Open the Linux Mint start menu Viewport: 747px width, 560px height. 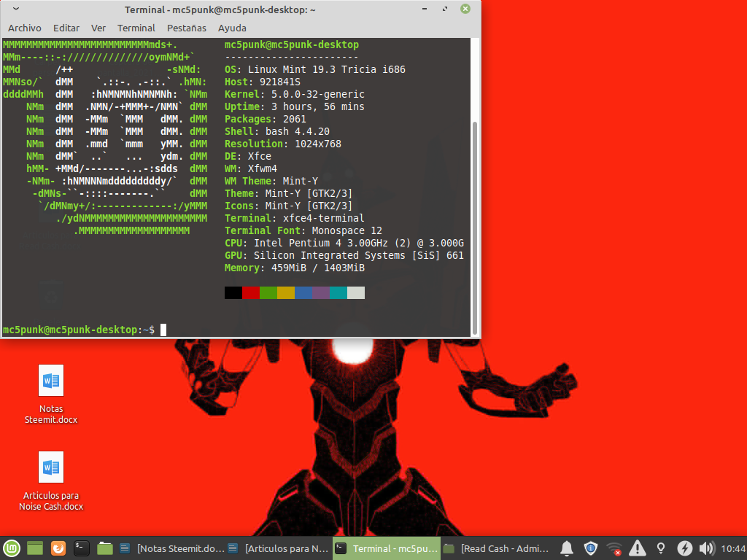12,548
